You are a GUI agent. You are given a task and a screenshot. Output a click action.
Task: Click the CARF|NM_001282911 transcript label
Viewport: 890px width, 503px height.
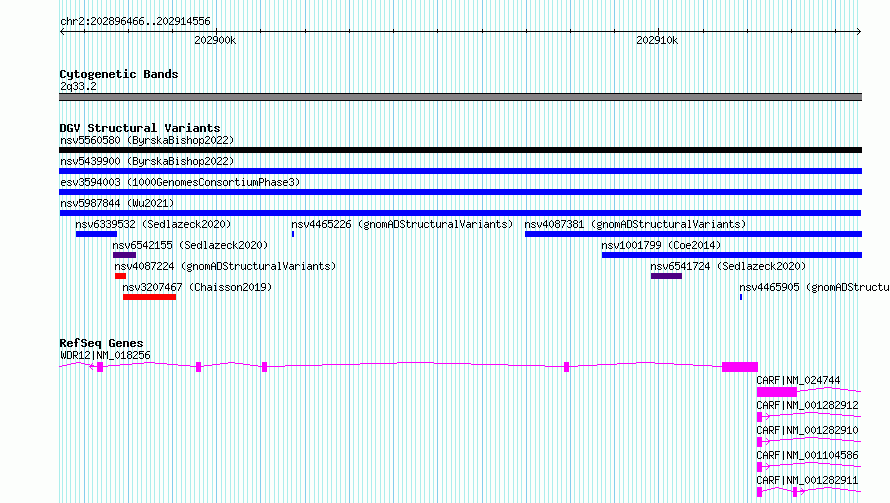click(807, 480)
